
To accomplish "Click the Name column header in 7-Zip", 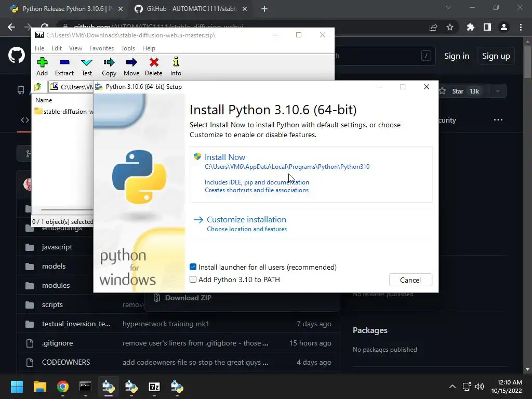I will click(x=44, y=100).
